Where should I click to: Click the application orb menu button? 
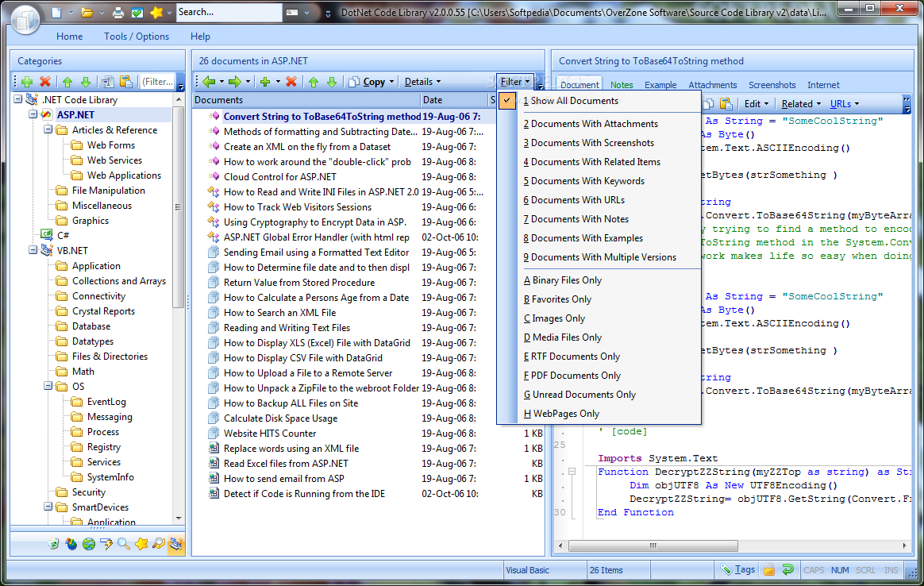[x=25, y=19]
